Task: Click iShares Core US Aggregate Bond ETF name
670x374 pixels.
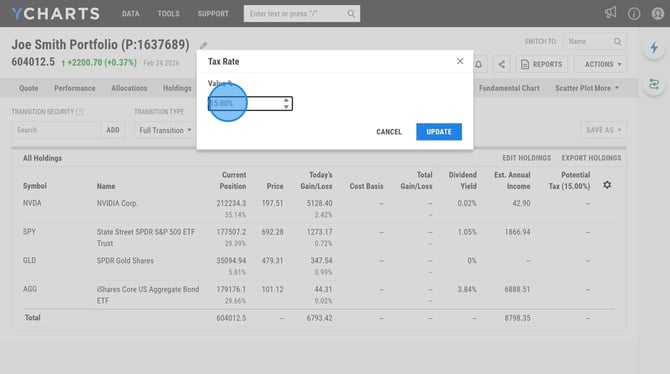Action: 148,295
